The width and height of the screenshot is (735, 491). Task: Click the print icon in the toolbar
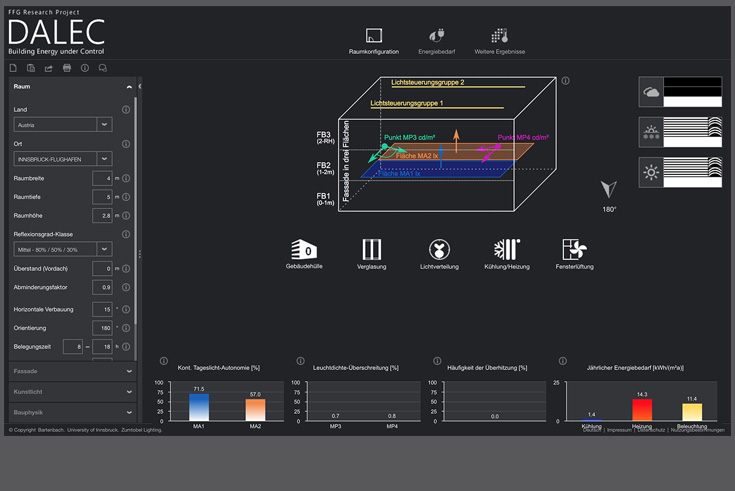66,68
